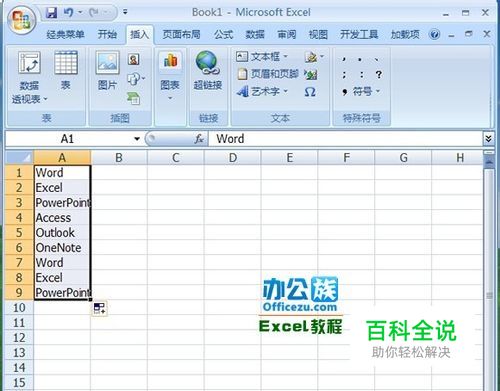500x391 pixels.
Task: Select cell A2 containing Excel
Action: [62, 187]
